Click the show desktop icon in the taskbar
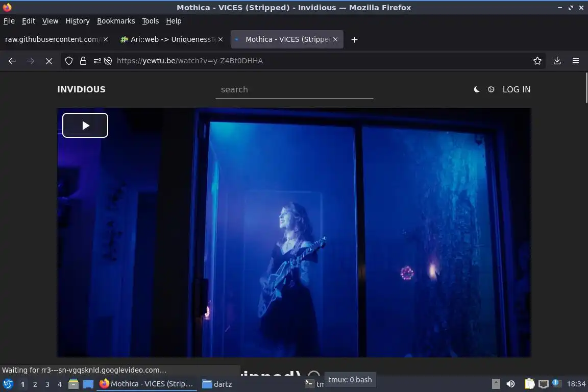588x392 pixels. [x=88, y=384]
